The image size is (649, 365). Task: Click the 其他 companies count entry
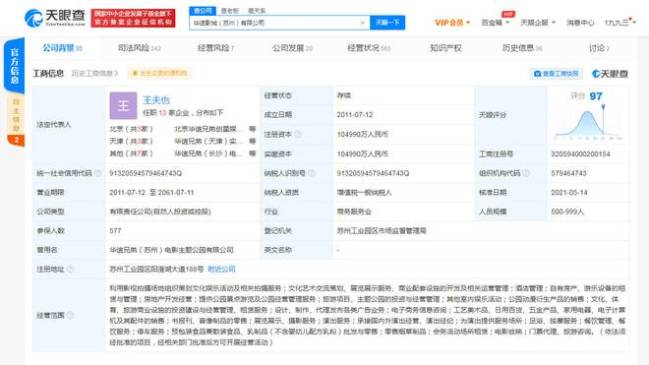point(131,154)
